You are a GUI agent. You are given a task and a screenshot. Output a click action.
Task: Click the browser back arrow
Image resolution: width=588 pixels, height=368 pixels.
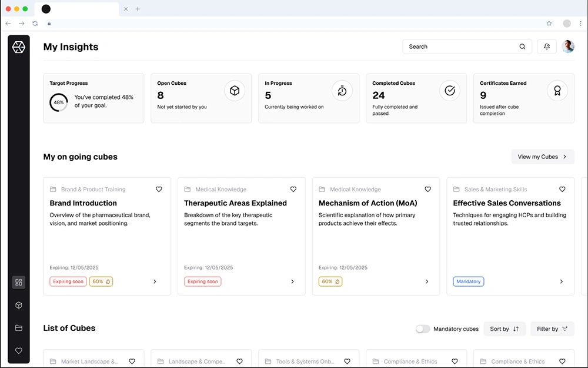(8, 24)
